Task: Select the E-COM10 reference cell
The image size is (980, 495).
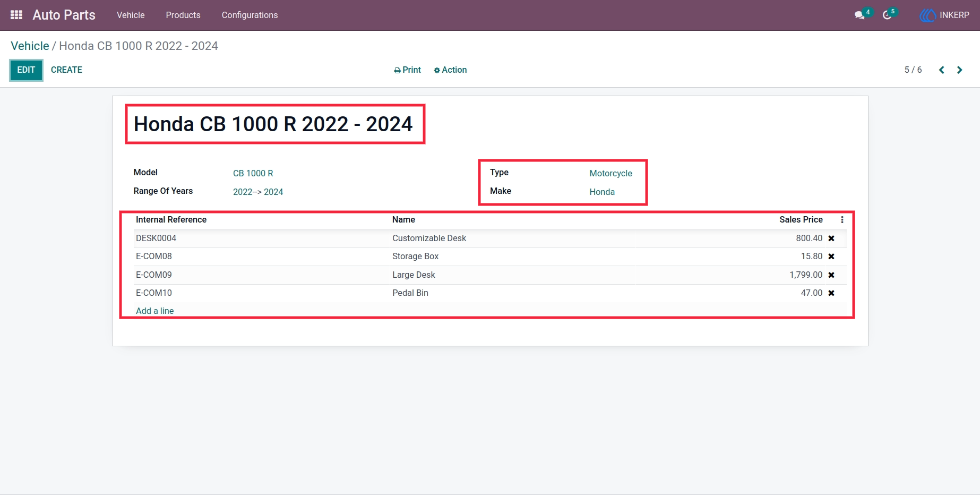Action: tap(154, 293)
